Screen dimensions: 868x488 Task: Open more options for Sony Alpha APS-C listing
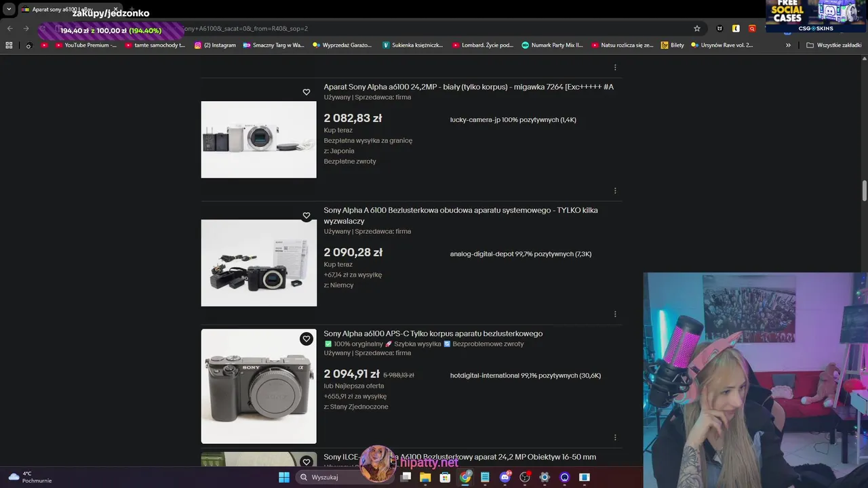coord(615,437)
